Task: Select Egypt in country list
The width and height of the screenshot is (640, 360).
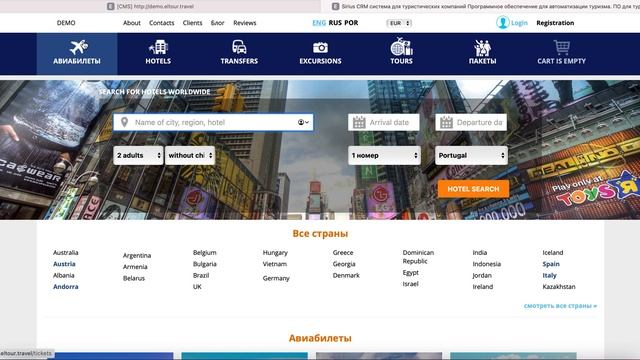Action: click(x=410, y=273)
